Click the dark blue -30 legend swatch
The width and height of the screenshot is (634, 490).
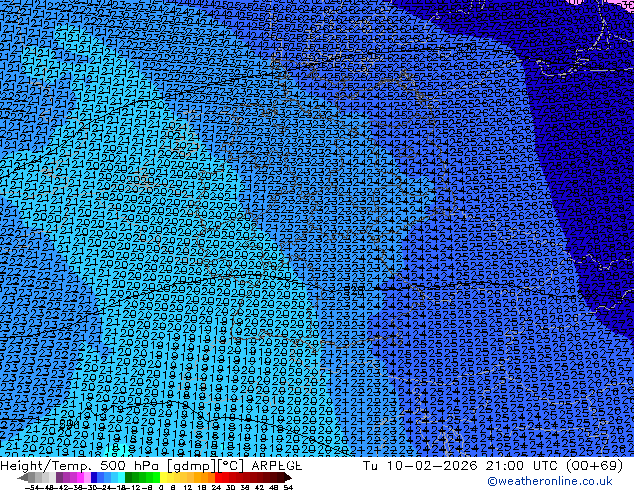pyautogui.click(x=94, y=477)
